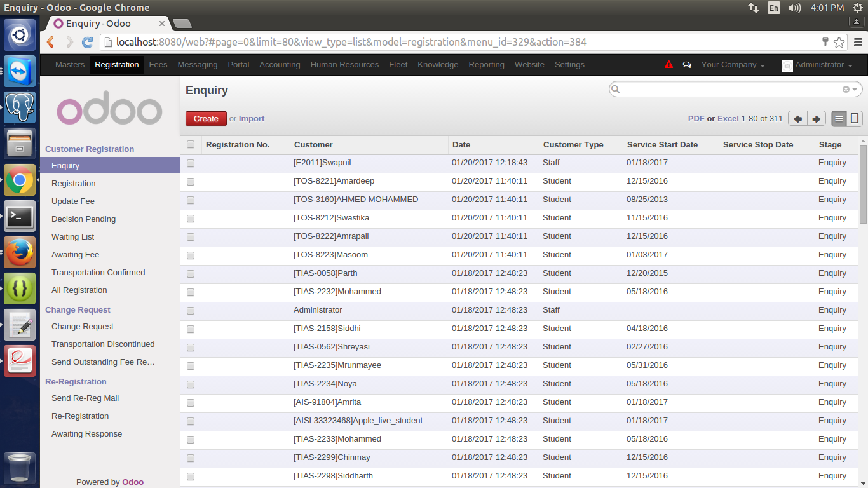
Task: Open the Human Resources menu
Action: (x=344, y=65)
